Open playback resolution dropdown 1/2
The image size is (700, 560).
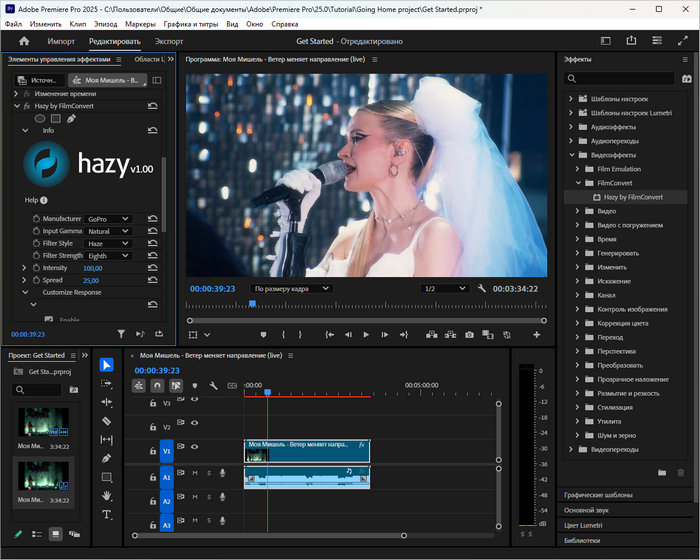445,288
